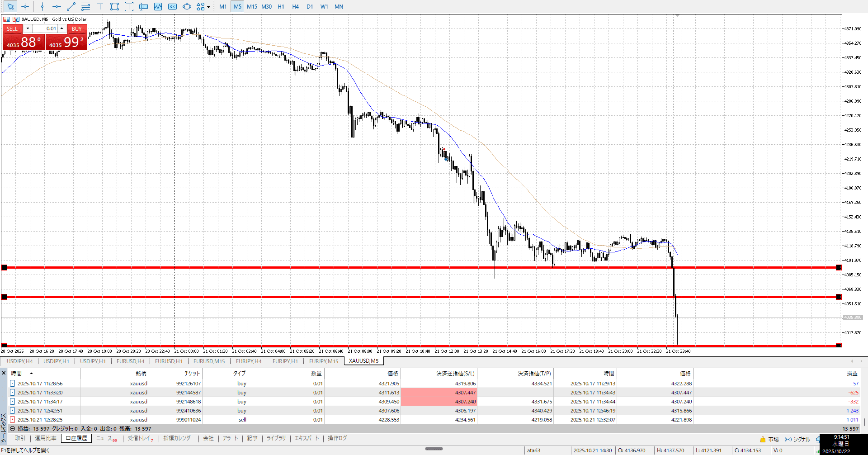
Task: Switch chart to H4 timeframe
Action: click(x=295, y=7)
